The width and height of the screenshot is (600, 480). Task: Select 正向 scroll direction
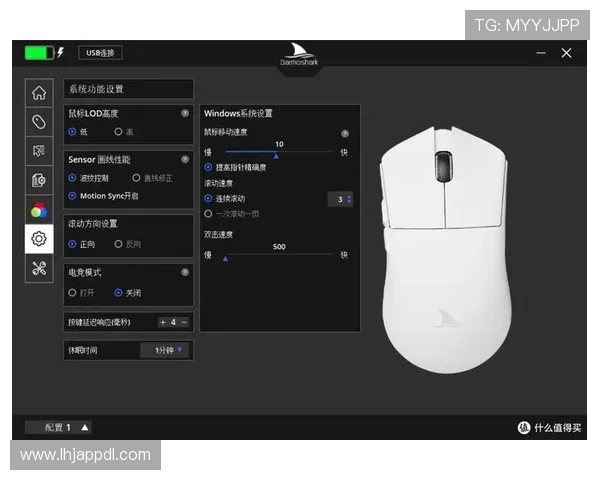click(72, 244)
